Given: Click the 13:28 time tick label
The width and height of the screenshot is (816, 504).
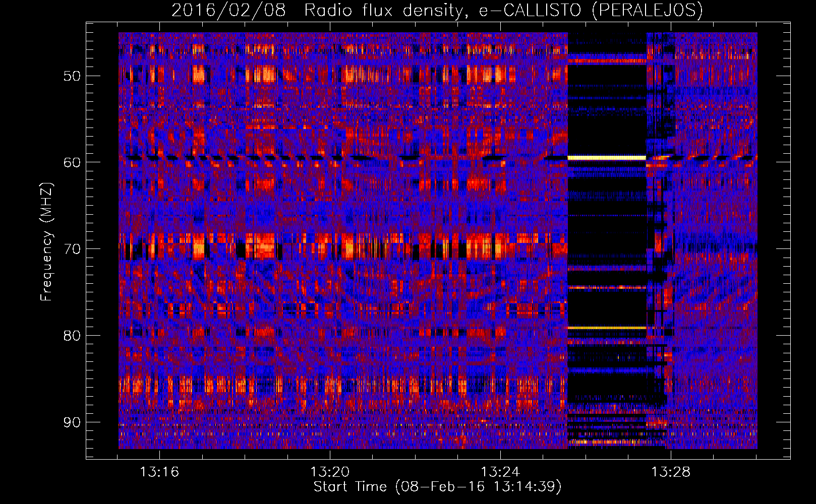Looking at the screenshot, I should pyautogui.click(x=671, y=472).
